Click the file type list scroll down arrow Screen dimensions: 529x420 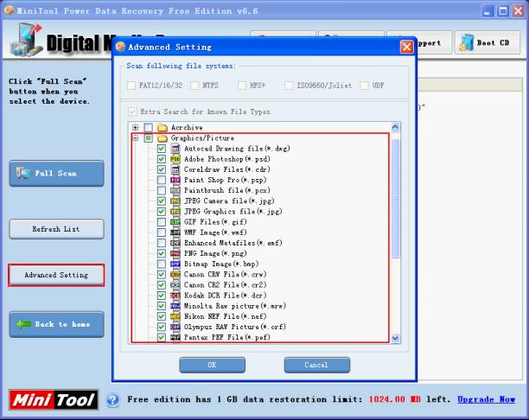click(395, 338)
